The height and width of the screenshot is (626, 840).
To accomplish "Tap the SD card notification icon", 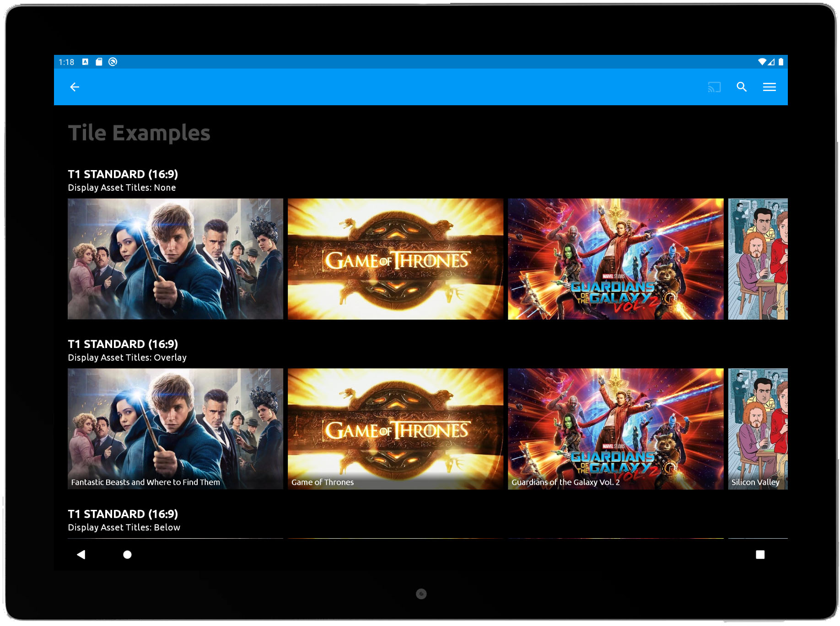I will point(99,62).
